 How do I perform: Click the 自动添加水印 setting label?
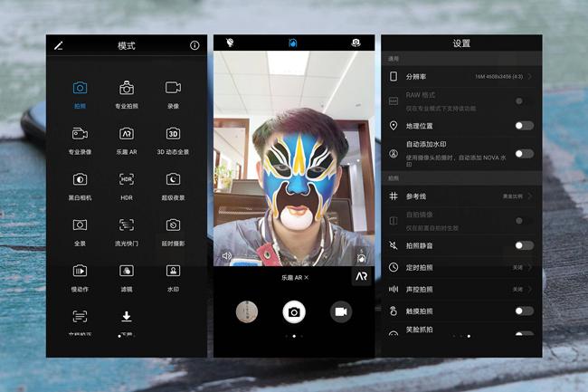[426, 144]
